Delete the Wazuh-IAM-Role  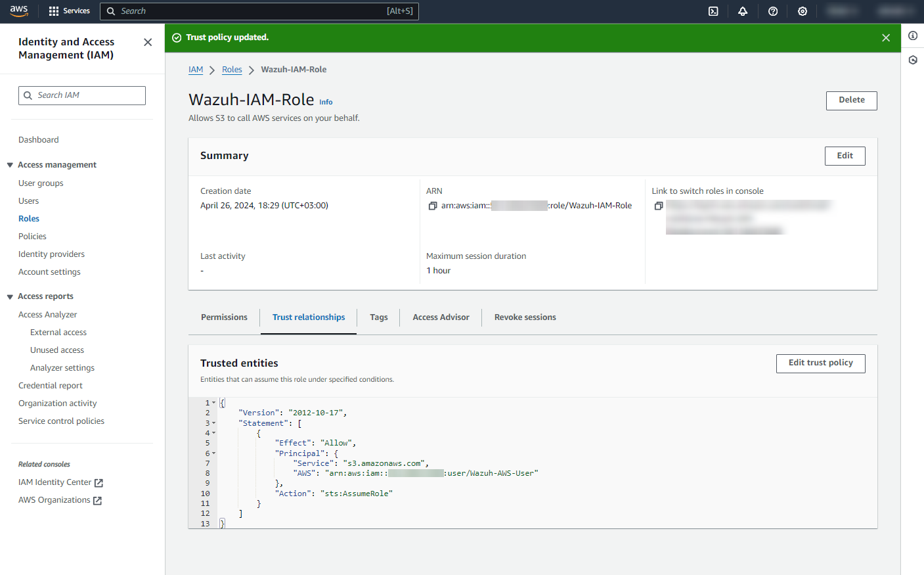pos(851,101)
